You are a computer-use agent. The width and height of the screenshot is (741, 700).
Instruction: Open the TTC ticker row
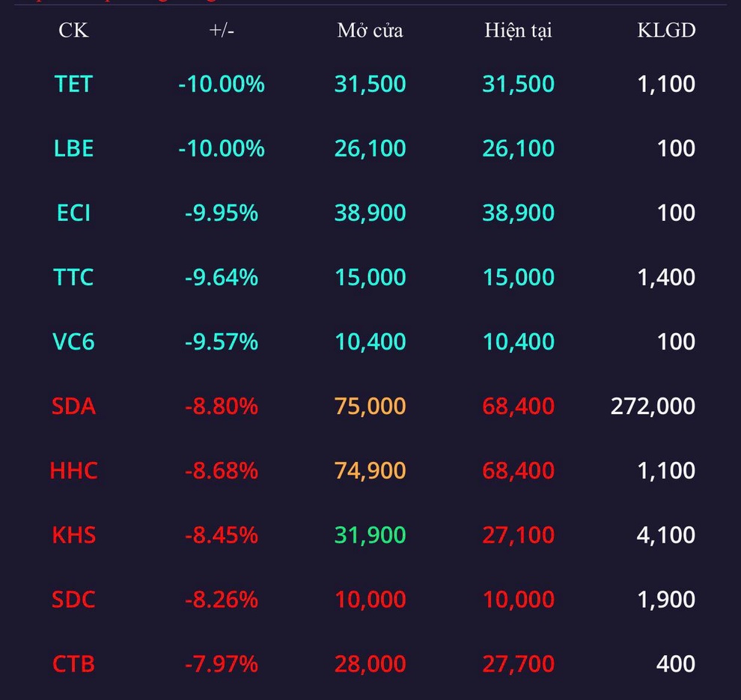pos(370,277)
